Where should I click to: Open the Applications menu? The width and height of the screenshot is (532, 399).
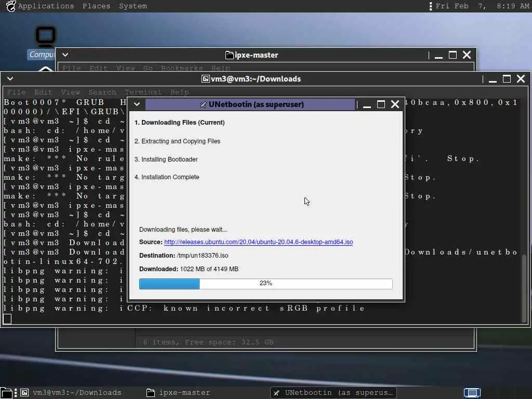[46, 6]
